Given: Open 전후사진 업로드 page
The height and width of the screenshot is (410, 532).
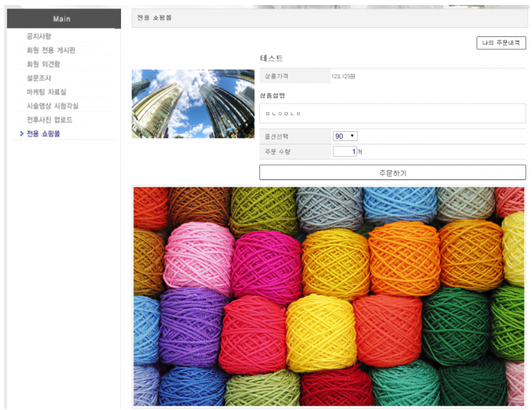Looking at the screenshot, I should 49,120.
